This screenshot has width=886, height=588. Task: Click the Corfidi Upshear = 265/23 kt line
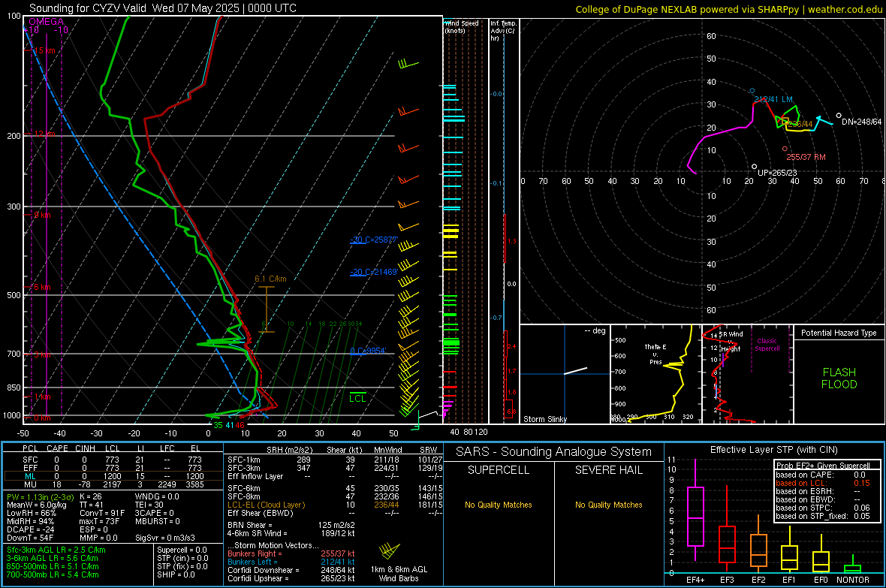[291, 578]
